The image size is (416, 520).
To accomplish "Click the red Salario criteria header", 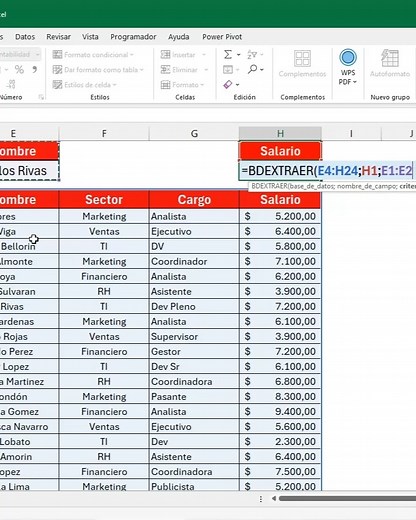I will tap(280, 151).
